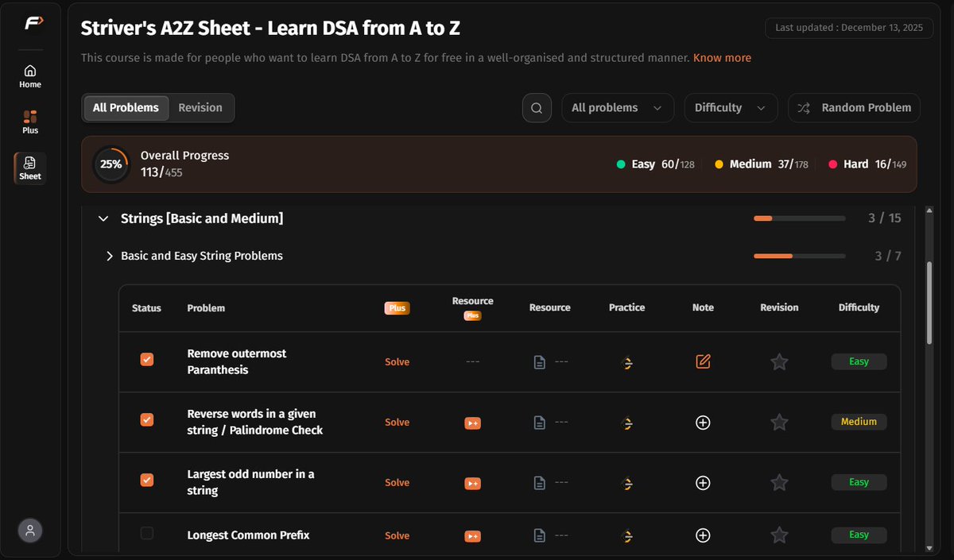954x560 pixels.
Task: Click the search icon above the progress bar
Action: tap(537, 107)
